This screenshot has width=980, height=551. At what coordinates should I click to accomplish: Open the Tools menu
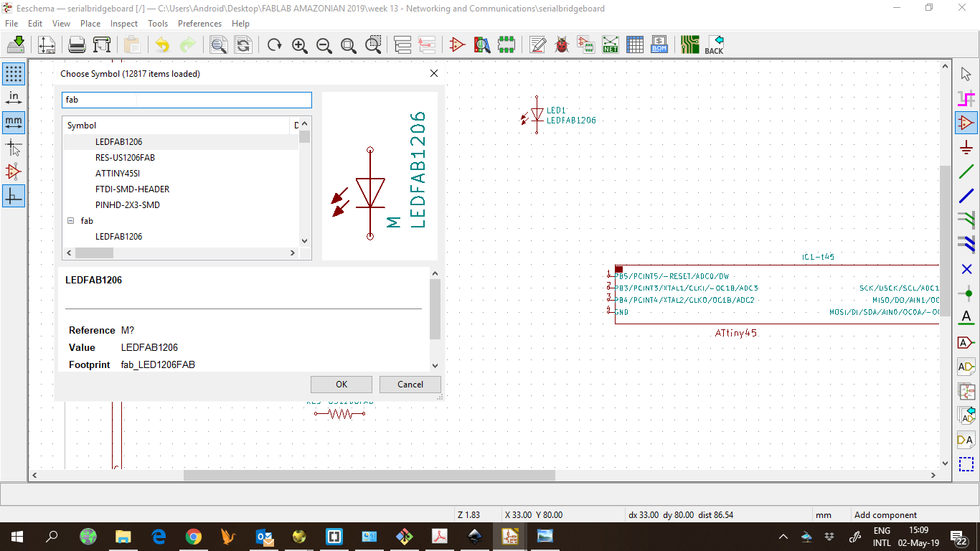158,24
